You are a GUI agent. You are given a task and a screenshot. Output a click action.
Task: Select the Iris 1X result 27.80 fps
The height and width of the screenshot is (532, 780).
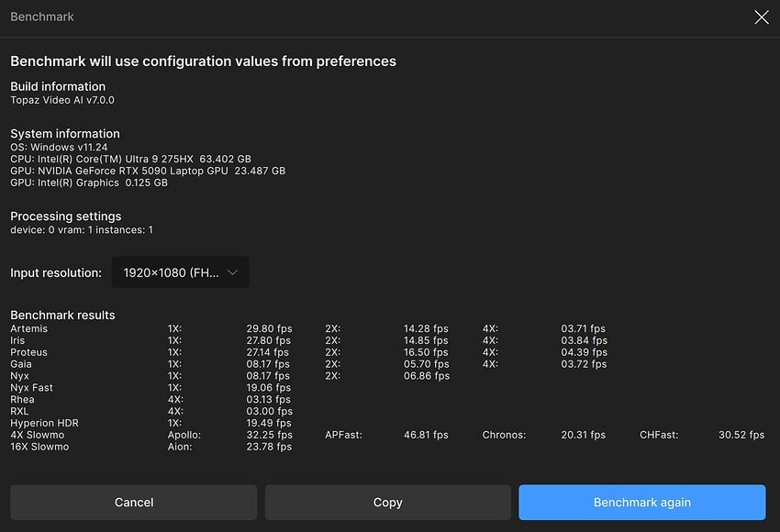(269, 340)
